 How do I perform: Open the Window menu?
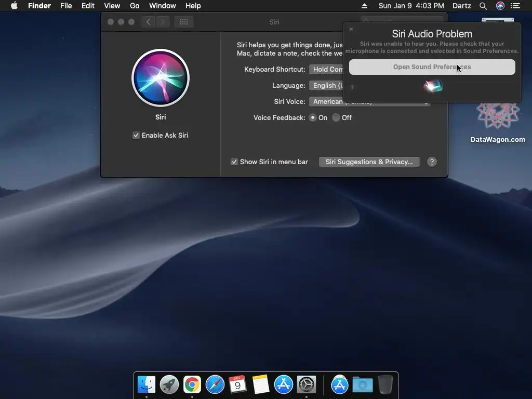click(163, 6)
